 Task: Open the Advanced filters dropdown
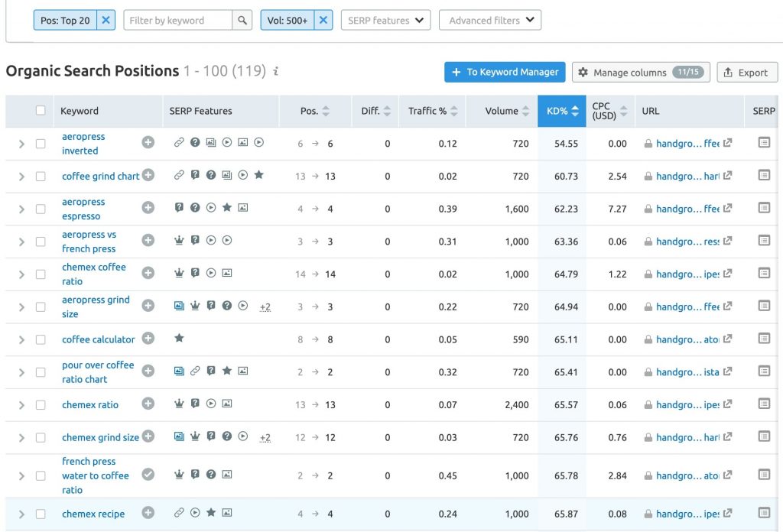click(489, 20)
